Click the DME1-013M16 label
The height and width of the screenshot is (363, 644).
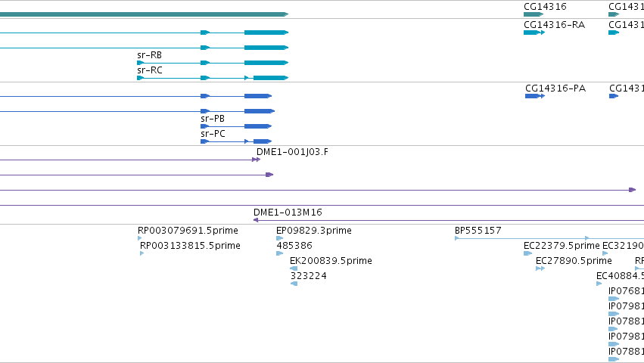pyautogui.click(x=288, y=213)
